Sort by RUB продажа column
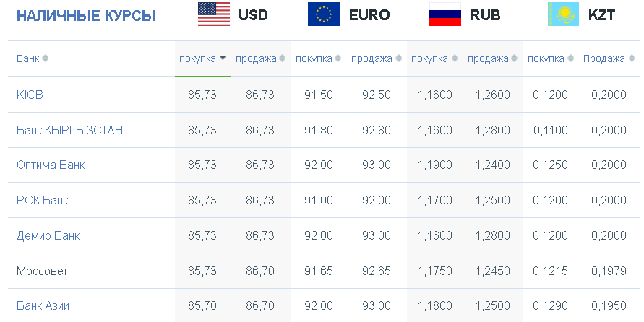Viewport: 644px width, 322px height. coord(492,58)
